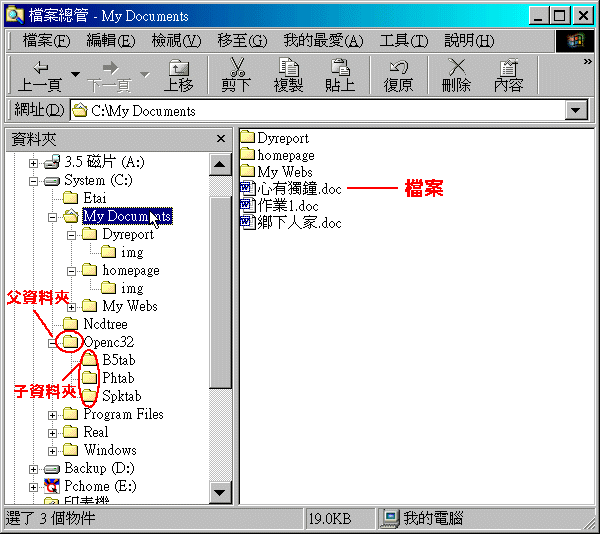Image resolution: width=600 pixels, height=534 pixels.
Task: Collapse the homepage tree node
Action: (72, 271)
